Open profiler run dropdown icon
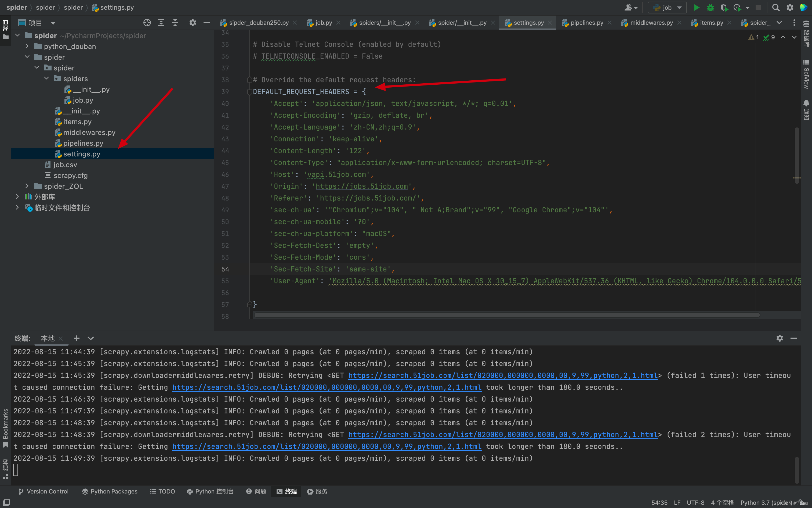The height and width of the screenshot is (508, 812). (748, 8)
